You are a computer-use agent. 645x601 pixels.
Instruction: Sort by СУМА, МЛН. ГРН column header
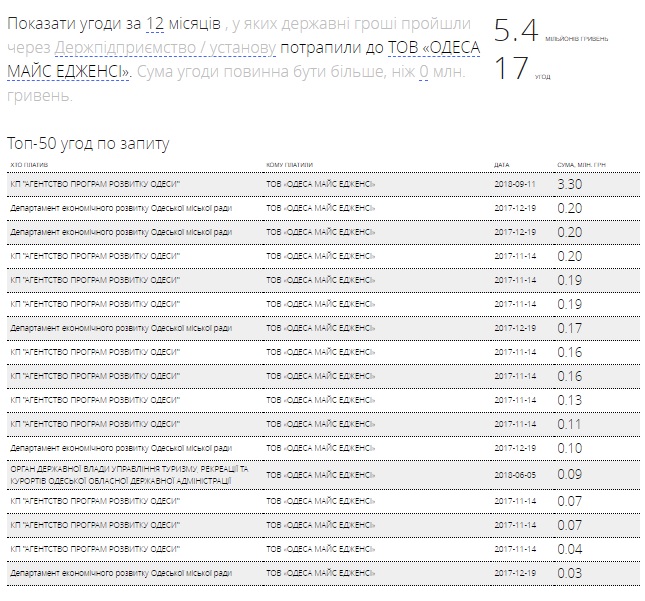[x=581, y=165]
